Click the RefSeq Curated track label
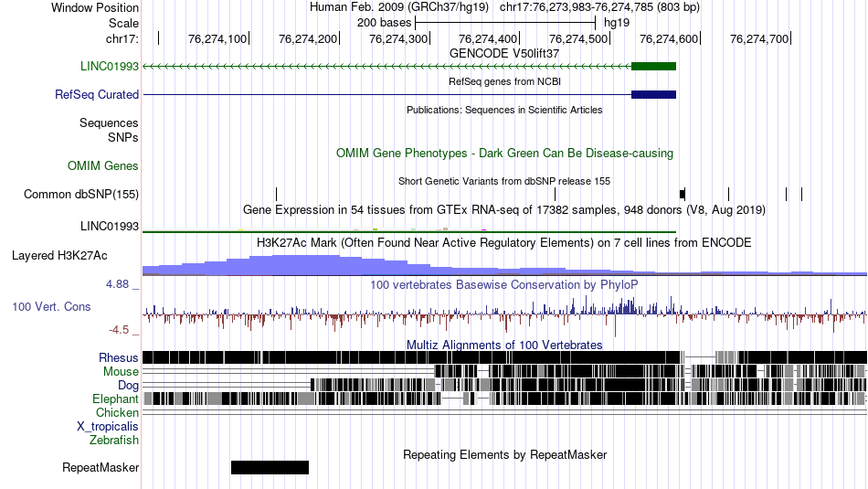868x489 pixels. tap(96, 95)
